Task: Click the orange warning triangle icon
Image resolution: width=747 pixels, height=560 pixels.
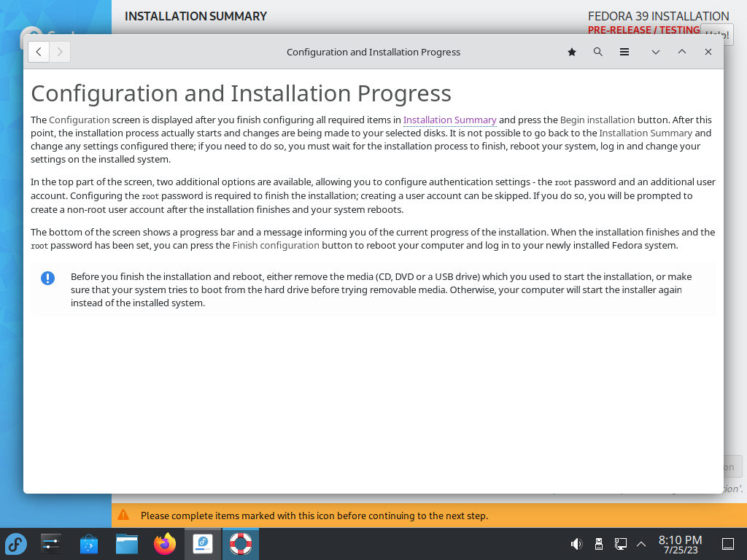Action: 123,515
